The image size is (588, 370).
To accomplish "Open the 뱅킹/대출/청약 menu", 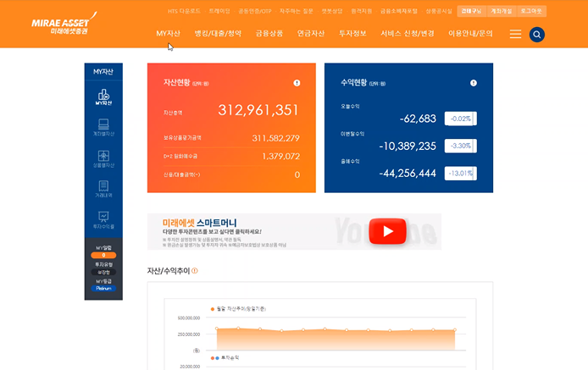I will [218, 33].
